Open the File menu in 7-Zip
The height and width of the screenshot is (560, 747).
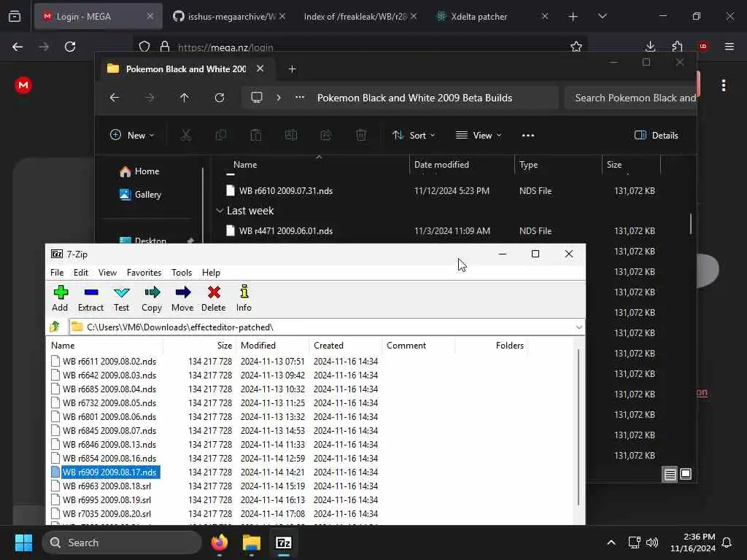(57, 273)
